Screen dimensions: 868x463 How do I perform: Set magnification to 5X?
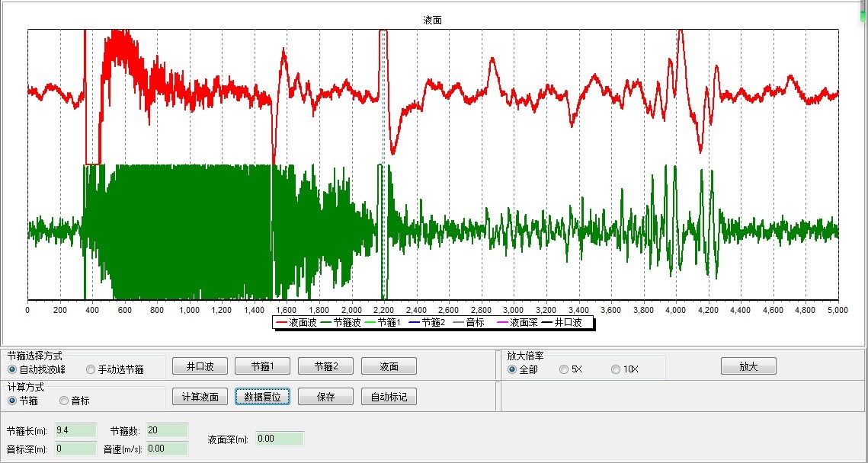564,369
